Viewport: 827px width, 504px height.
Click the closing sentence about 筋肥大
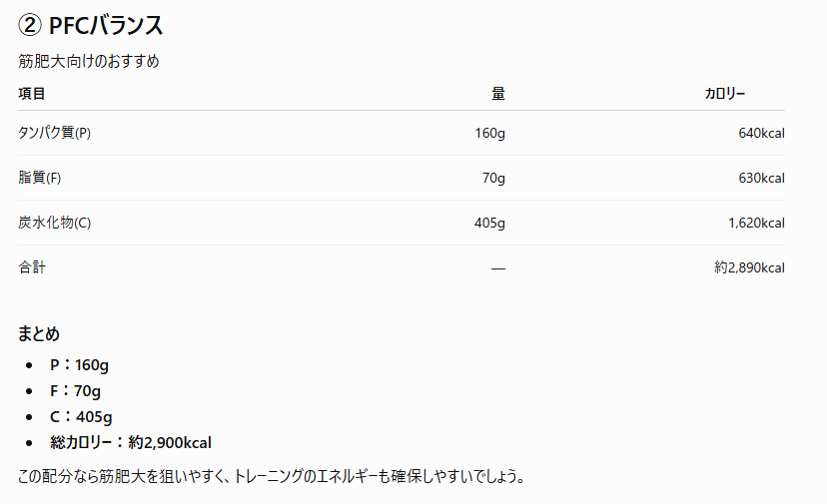pos(272,476)
